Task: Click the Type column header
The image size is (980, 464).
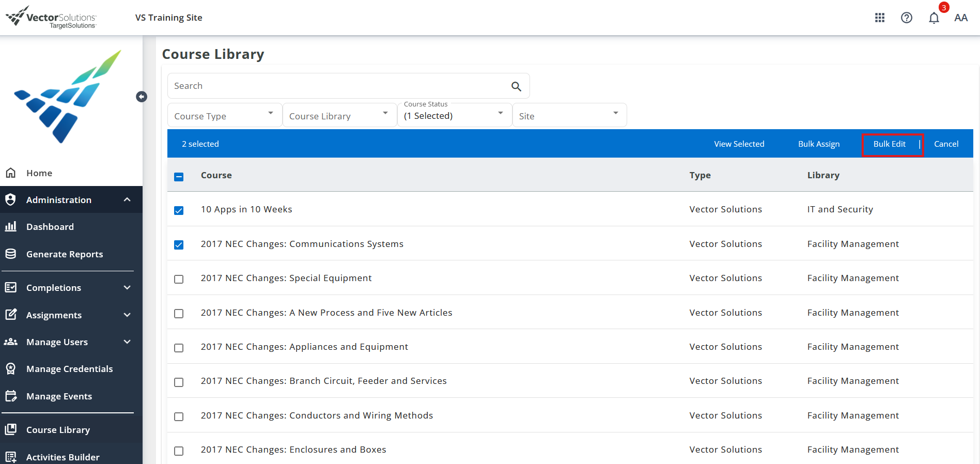Action: tap(700, 175)
